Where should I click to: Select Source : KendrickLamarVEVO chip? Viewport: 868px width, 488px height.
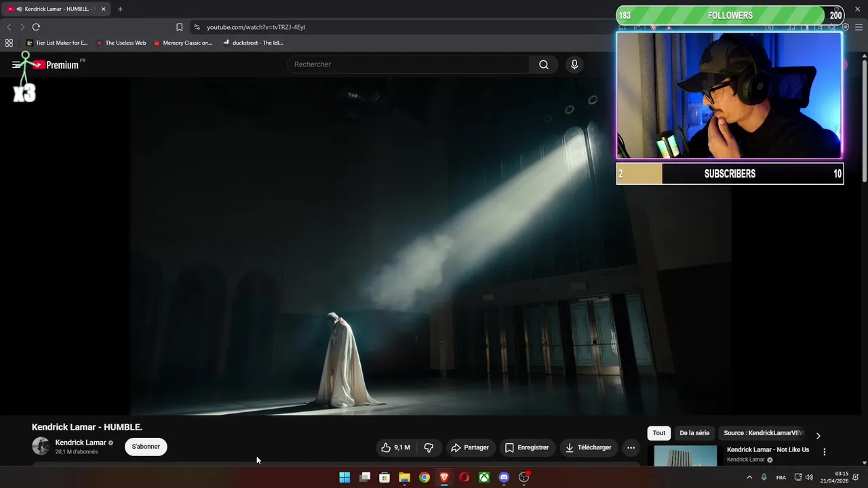point(763,433)
